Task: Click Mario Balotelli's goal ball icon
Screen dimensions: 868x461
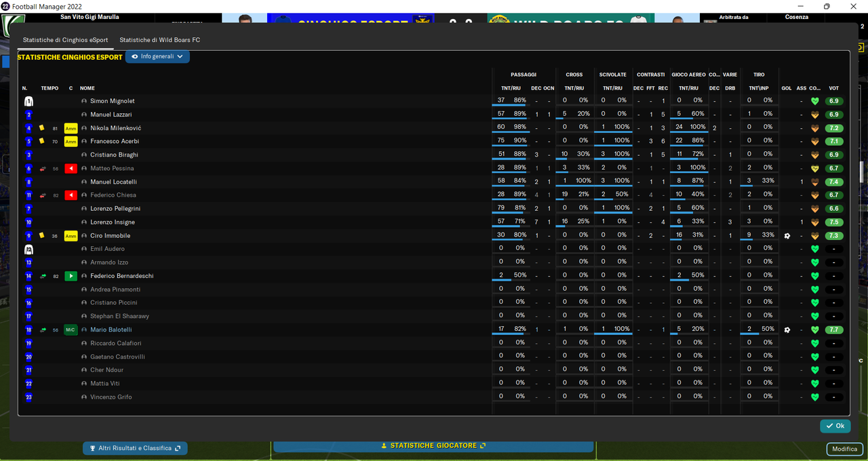Action: coord(787,330)
